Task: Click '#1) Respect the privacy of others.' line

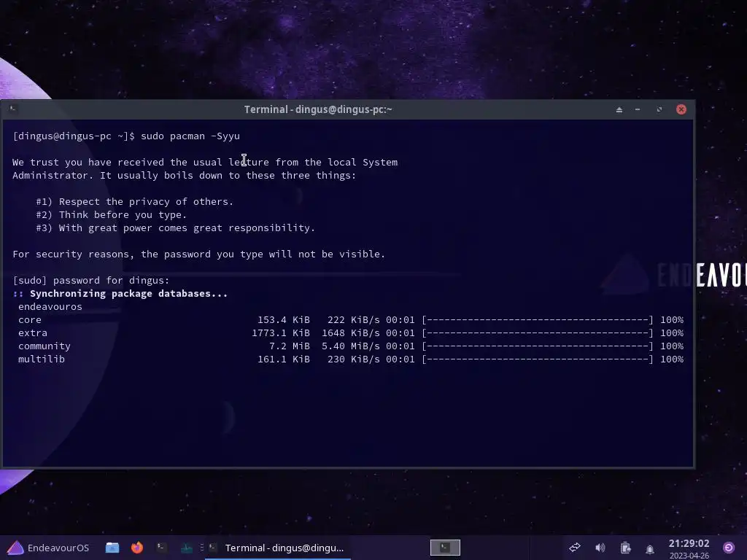Action: point(134,201)
